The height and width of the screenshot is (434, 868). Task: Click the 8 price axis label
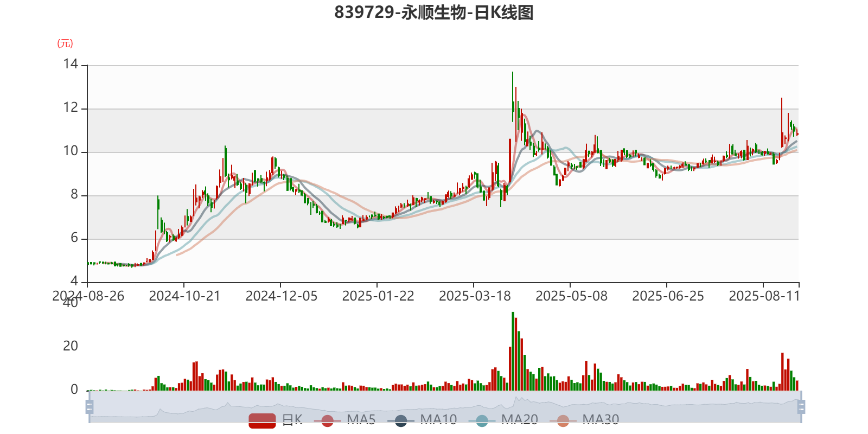tap(74, 195)
